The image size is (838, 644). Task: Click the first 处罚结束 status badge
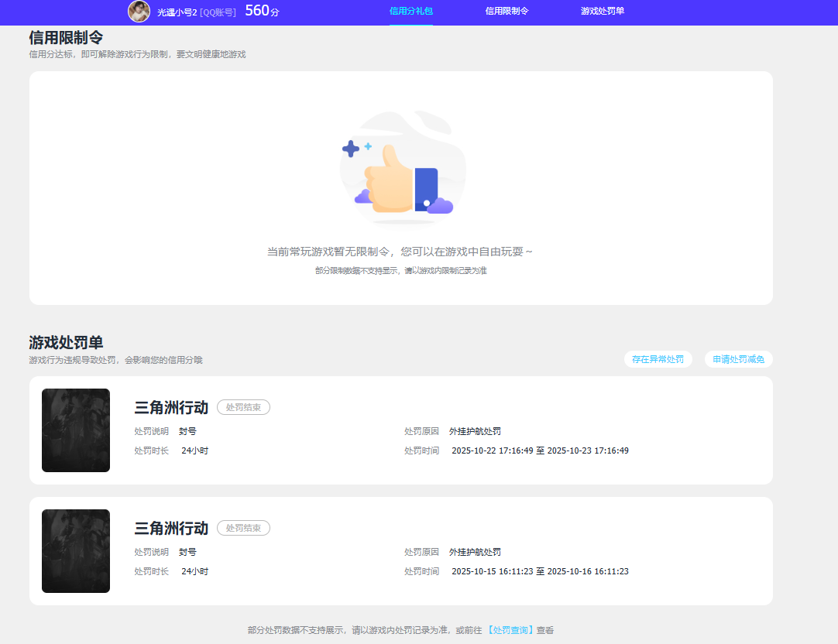click(243, 407)
